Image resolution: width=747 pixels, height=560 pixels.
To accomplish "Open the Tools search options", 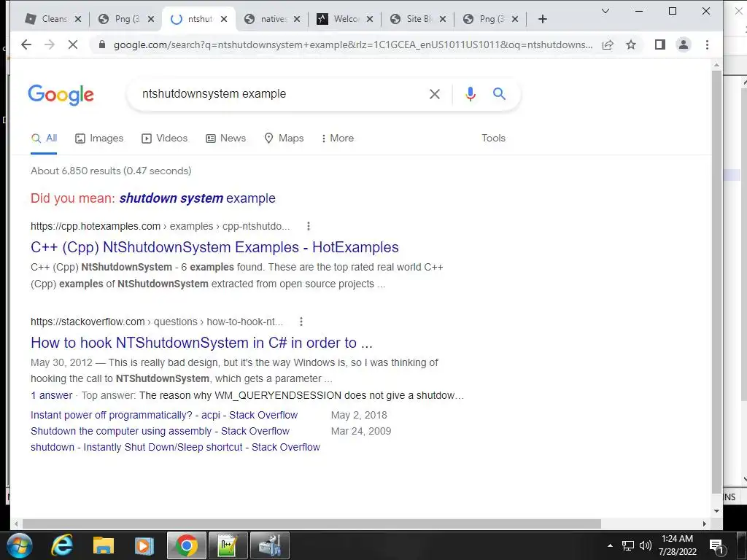I will (493, 138).
